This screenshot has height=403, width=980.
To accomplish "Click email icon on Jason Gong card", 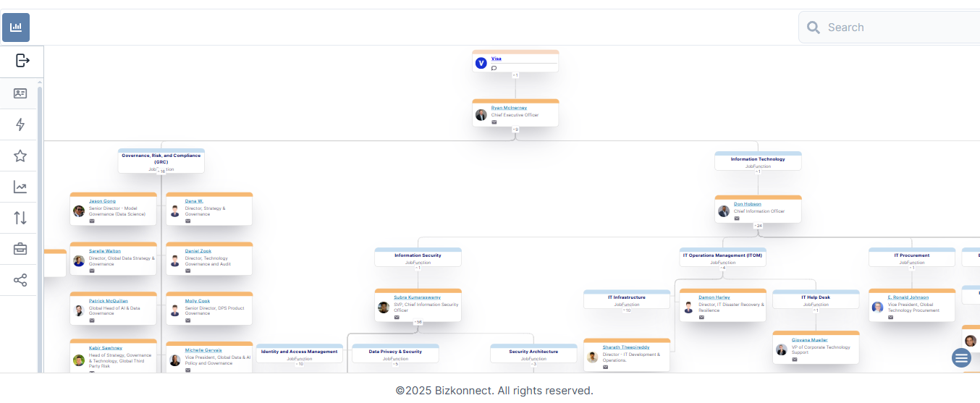I will pos(92,221).
